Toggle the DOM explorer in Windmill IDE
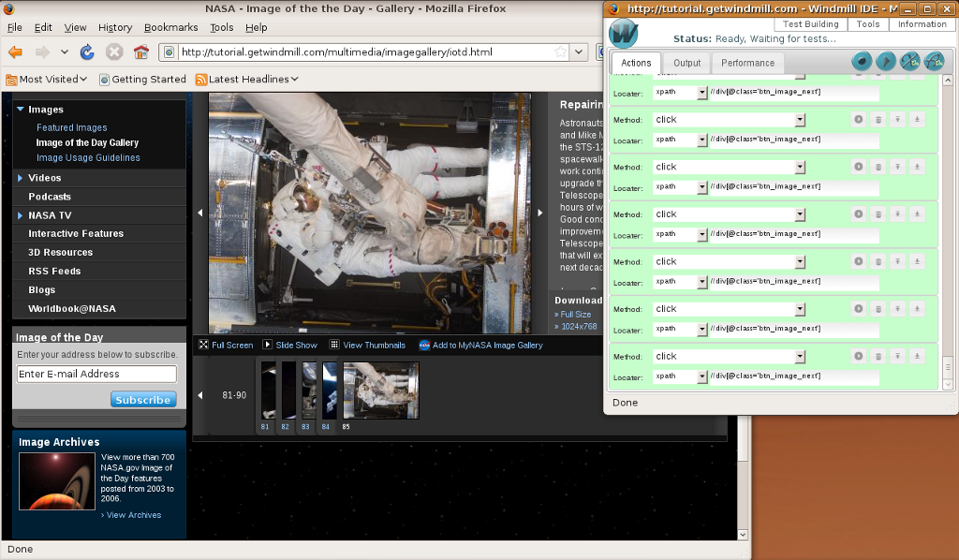959x560 pixels. pyautogui.click(x=910, y=61)
